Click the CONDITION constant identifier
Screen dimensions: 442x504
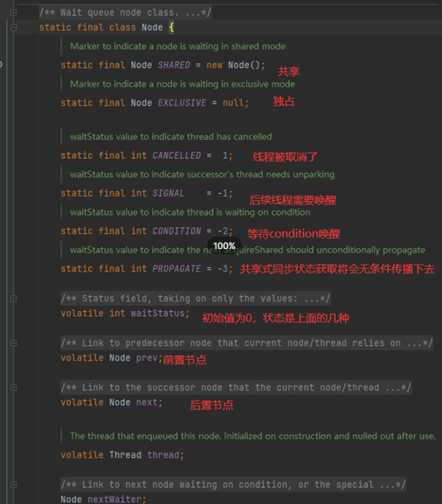pos(176,231)
